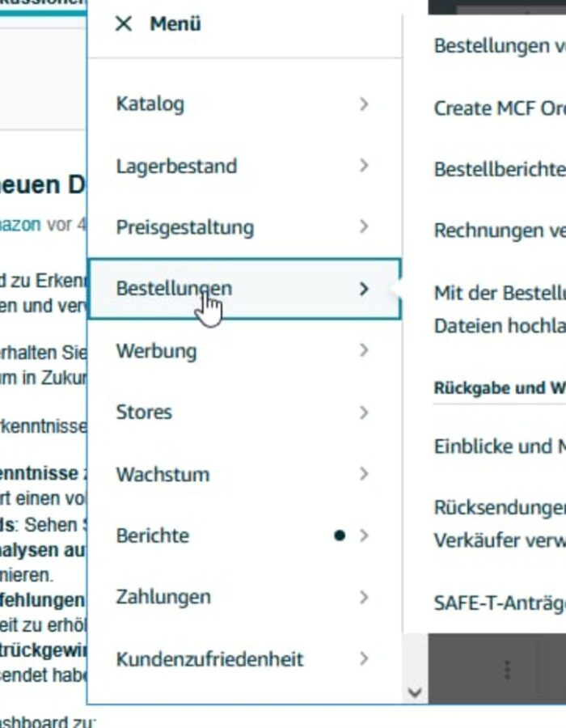Expand the Katalog submenu arrow
Screen dimensions: 566x728
tap(364, 104)
